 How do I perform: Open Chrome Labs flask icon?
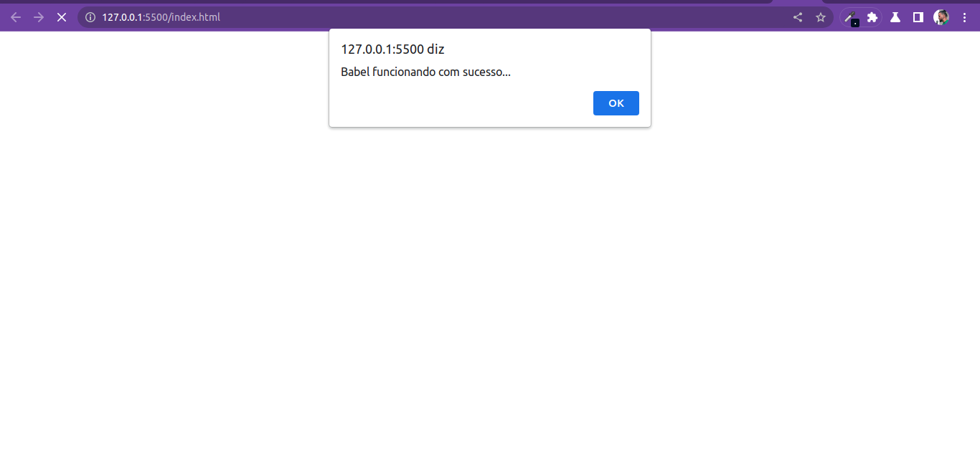pos(895,17)
